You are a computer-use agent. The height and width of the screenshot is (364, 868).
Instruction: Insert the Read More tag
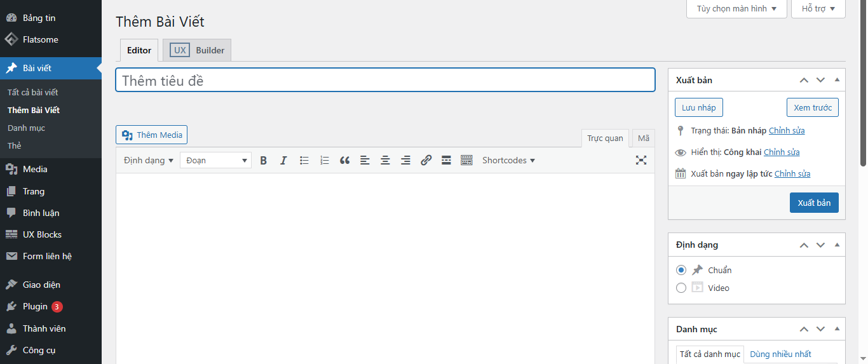click(x=446, y=161)
